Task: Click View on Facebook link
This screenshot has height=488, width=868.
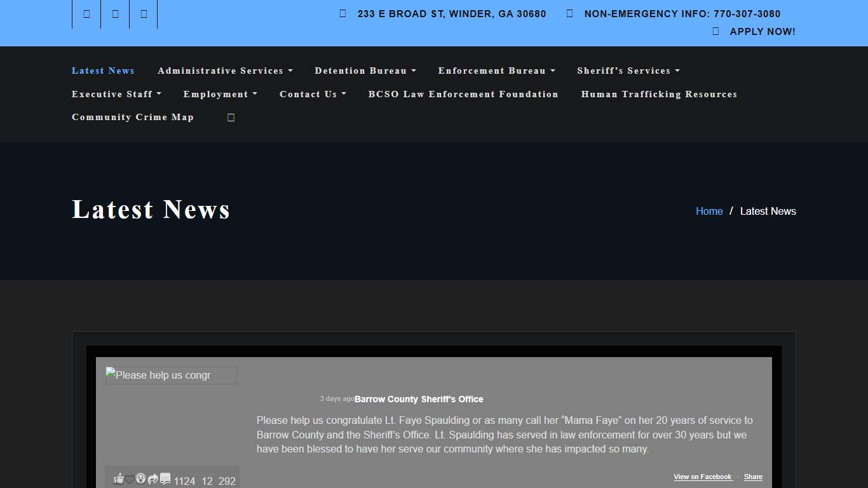Action: coord(702,477)
